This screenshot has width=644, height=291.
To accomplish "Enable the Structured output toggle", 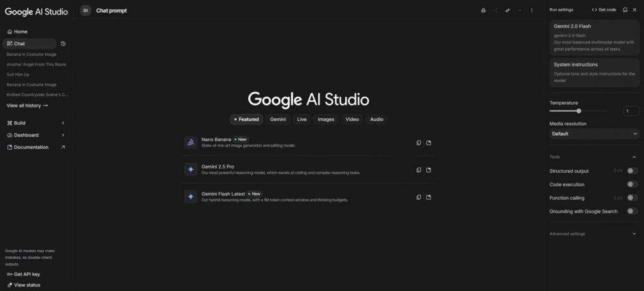I will point(631,171).
